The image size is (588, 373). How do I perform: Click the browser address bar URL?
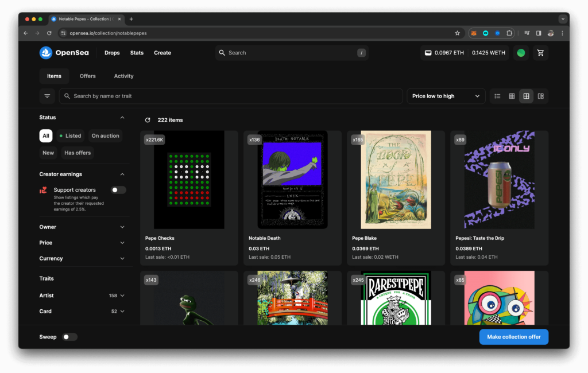click(x=108, y=33)
